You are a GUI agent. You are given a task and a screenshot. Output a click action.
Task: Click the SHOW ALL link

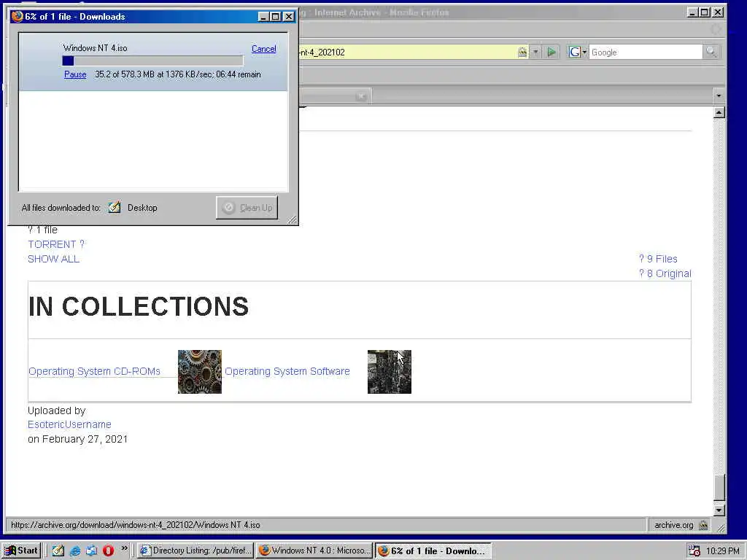[53, 259]
